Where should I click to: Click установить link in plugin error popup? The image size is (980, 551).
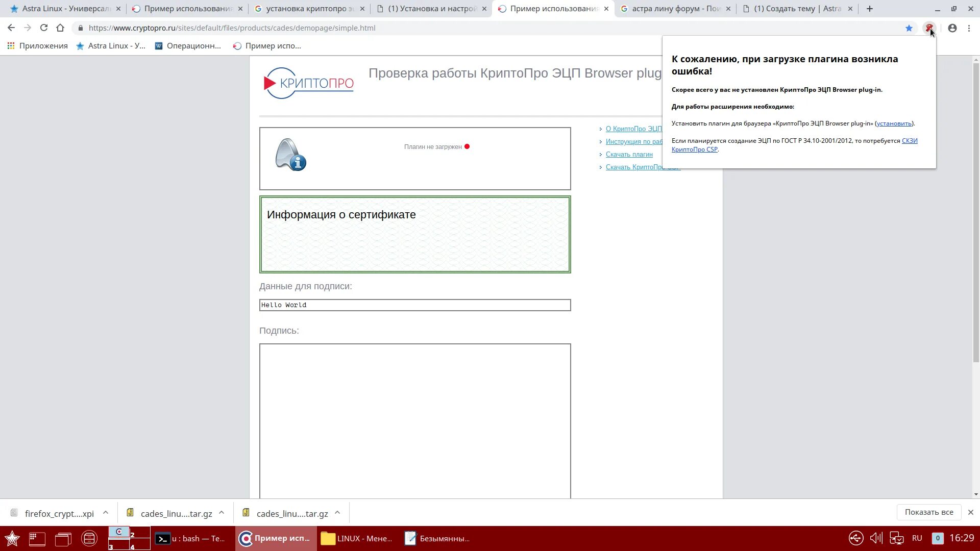(894, 123)
